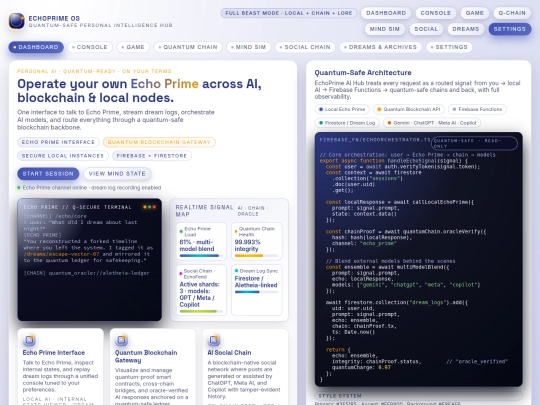Click the Start Session button
The height and width of the screenshot is (405, 540).
pyautogui.click(x=48, y=174)
